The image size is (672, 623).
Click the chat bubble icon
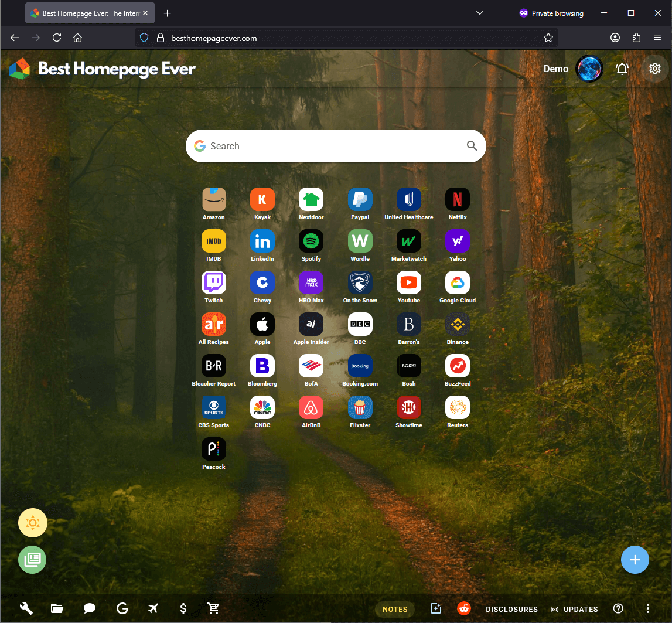coord(89,608)
